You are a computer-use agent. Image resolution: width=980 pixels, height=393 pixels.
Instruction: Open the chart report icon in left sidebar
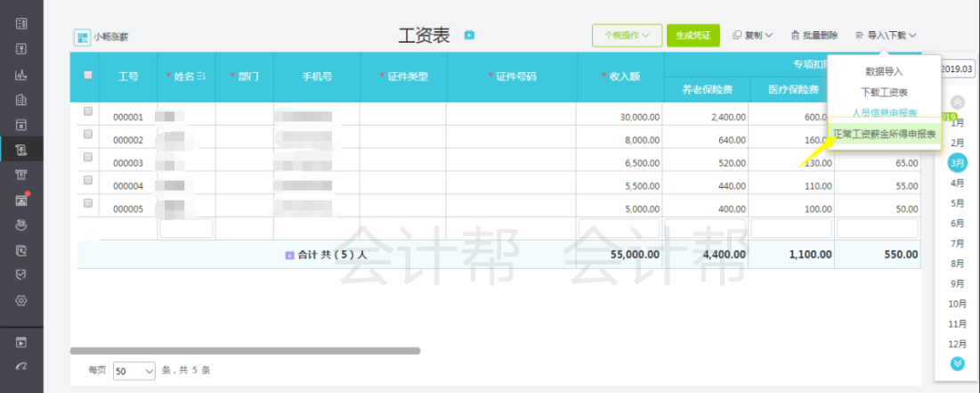click(22, 74)
